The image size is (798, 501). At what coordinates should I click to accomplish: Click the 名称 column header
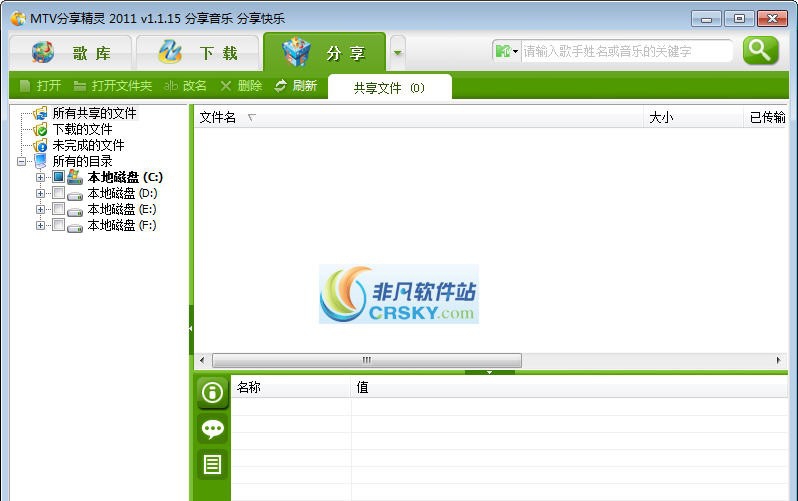click(x=291, y=387)
